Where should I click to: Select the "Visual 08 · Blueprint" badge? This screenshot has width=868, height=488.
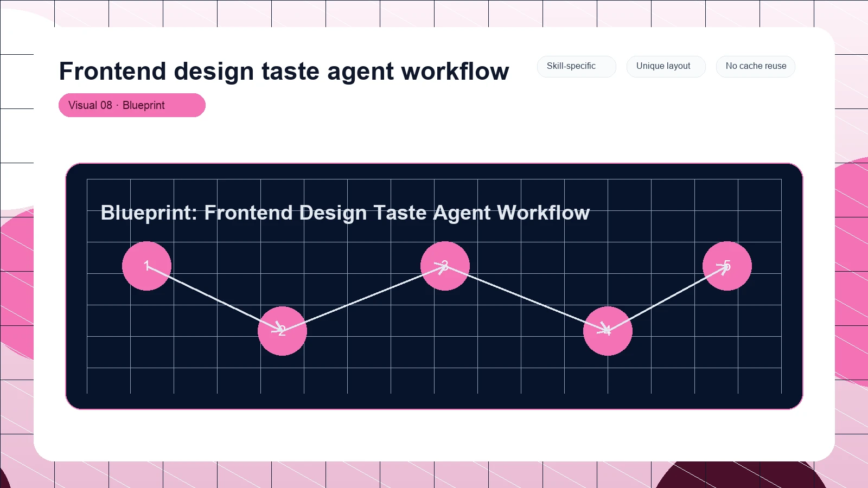(132, 105)
